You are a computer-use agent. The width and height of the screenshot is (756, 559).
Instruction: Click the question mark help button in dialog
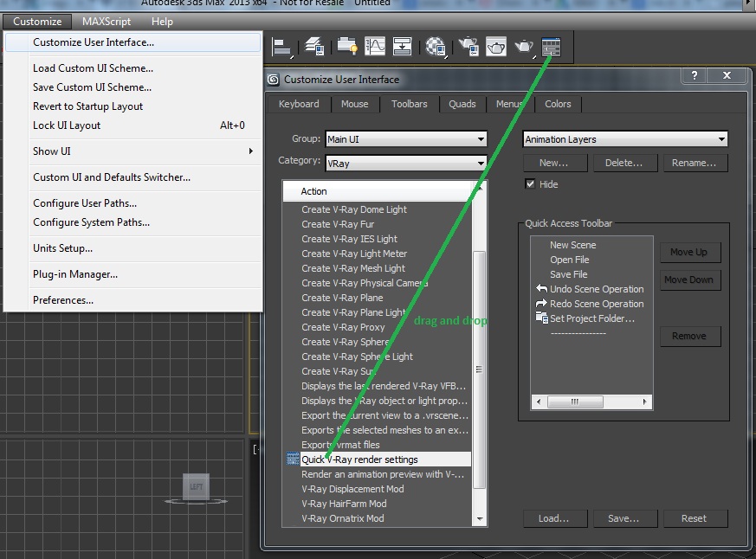click(695, 75)
